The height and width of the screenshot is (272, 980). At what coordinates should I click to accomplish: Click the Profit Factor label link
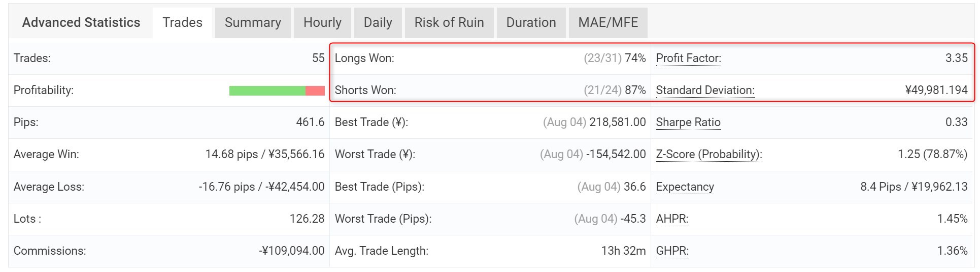coord(688,58)
